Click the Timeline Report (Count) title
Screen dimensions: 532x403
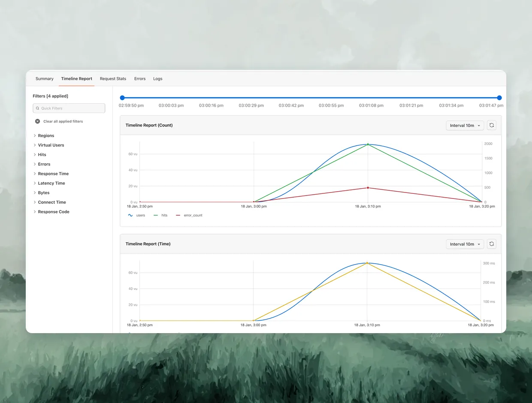click(149, 125)
